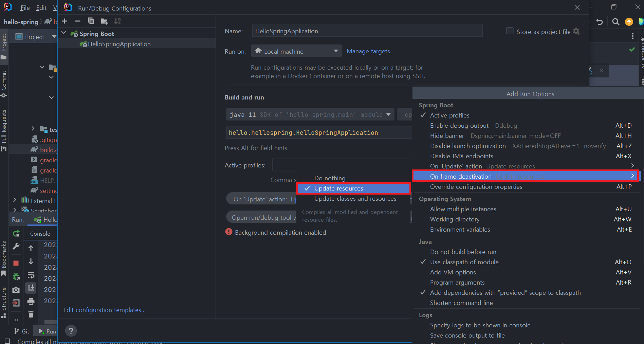The width and height of the screenshot is (644, 344).
Task: Open Run on Local machine dropdown
Action: tap(296, 51)
